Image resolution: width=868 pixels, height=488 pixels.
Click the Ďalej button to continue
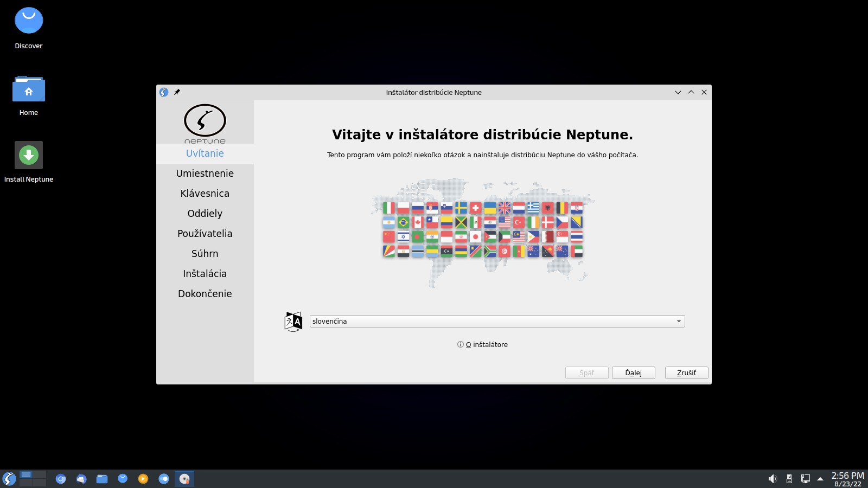tap(634, 373)
